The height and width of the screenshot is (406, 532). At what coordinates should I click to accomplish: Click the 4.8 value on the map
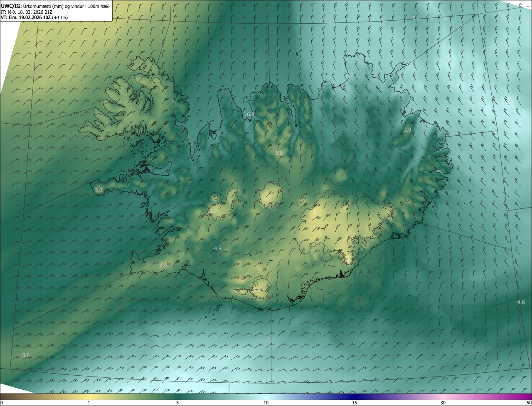point(521,302)
